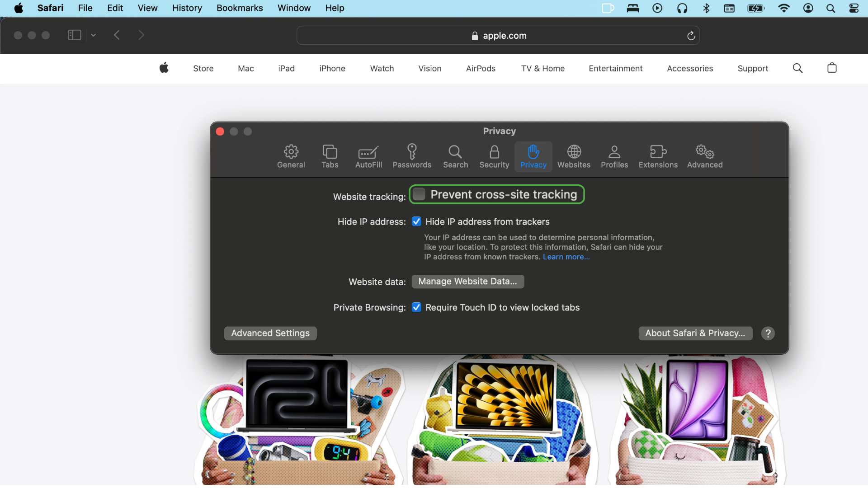Go back to the previous page
This screenshot has height=488, width=868.
tap(117, 35)
